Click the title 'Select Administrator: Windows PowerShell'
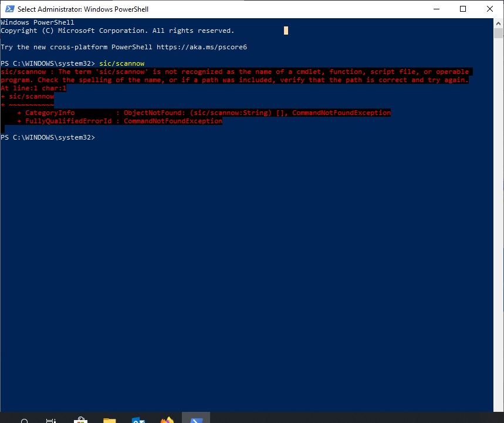Screen dimensions: 504x423 click(x=83, y=9)
